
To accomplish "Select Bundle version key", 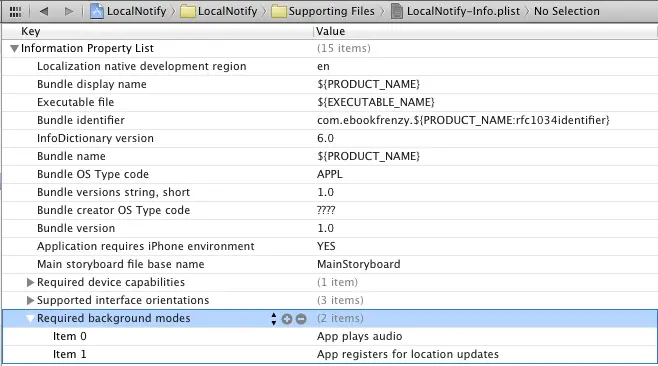I will coord(76,228).
